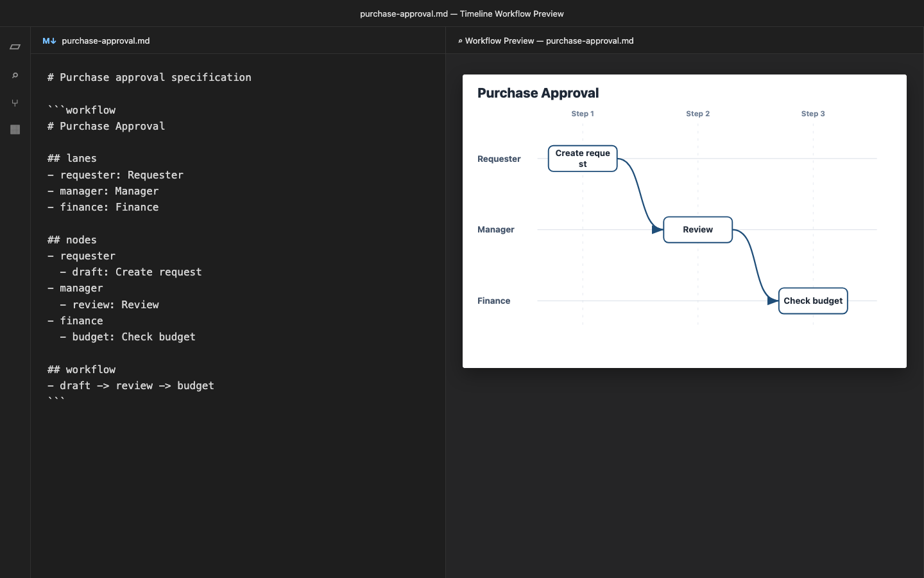The width and height of the screenshot is (924, 578).
Task: Click the '## lanes' line in the editor
Action: [x=72, y=158]
